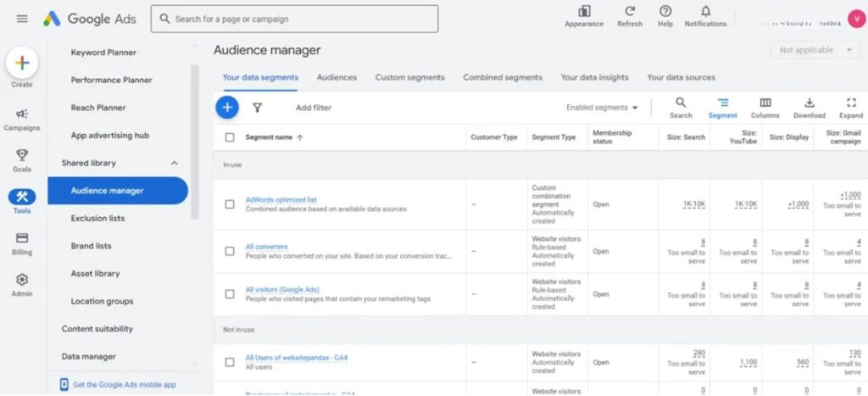Open the hamburger main menu
This screenshot has height=396, width=868.
22,19
